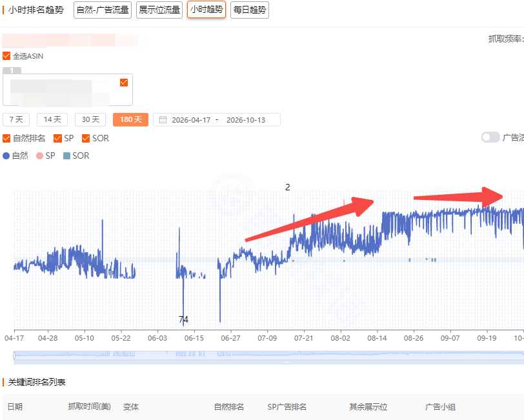Hide SP series via pink legend dot
Viewport: 524px width, 420px height.
39,155
